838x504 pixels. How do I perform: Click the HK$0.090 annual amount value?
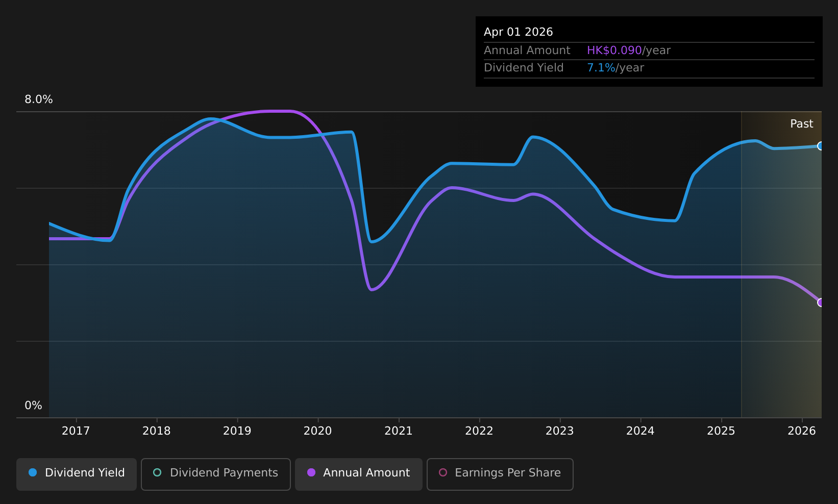[614, 51]
